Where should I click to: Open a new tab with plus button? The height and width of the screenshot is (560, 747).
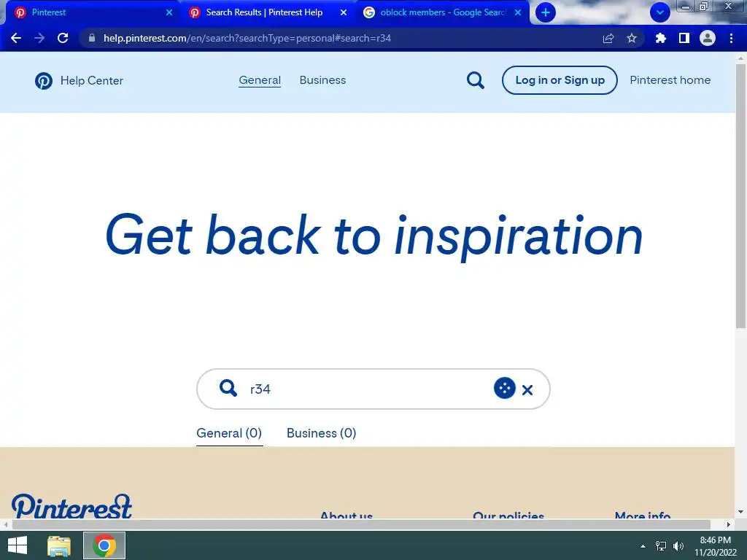click(x=546, y=12)
